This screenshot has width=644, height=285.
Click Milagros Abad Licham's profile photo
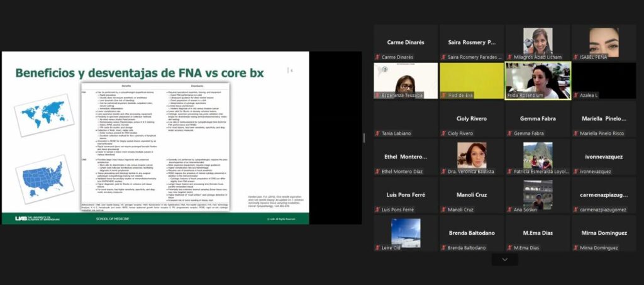tap(538, 41)
